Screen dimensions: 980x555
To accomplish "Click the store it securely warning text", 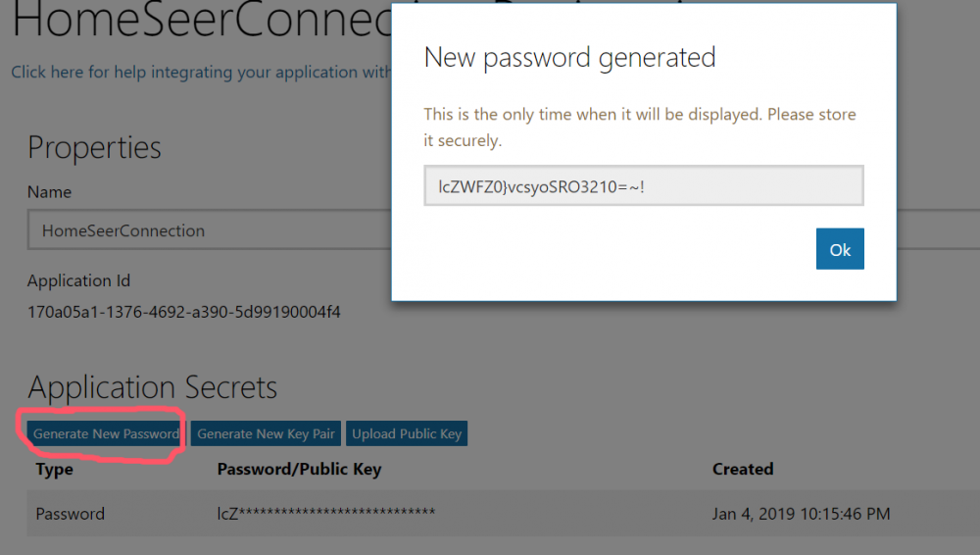I will (639, 127).
